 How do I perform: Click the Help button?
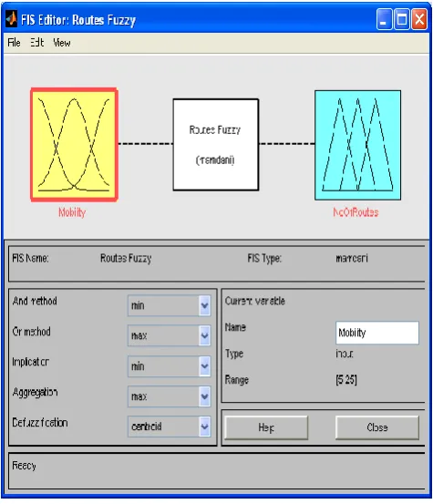[x=266, y=427]
